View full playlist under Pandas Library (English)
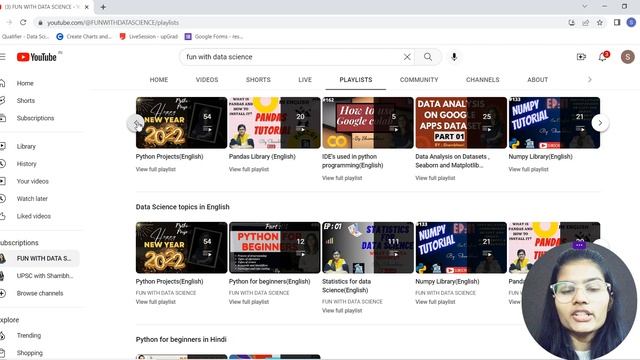The image size is (640, 360). 249,169
